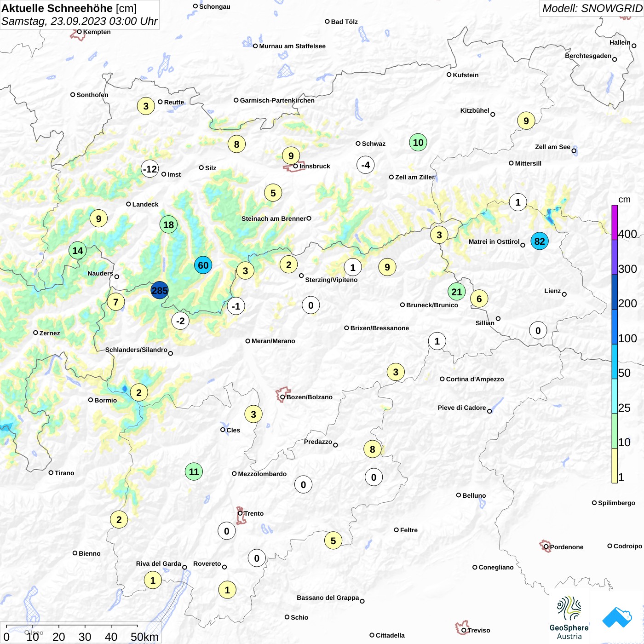The image size is (644, 644).
Task: Click the yellow 1 cm legend color
Action: click(x=614, y=466)
